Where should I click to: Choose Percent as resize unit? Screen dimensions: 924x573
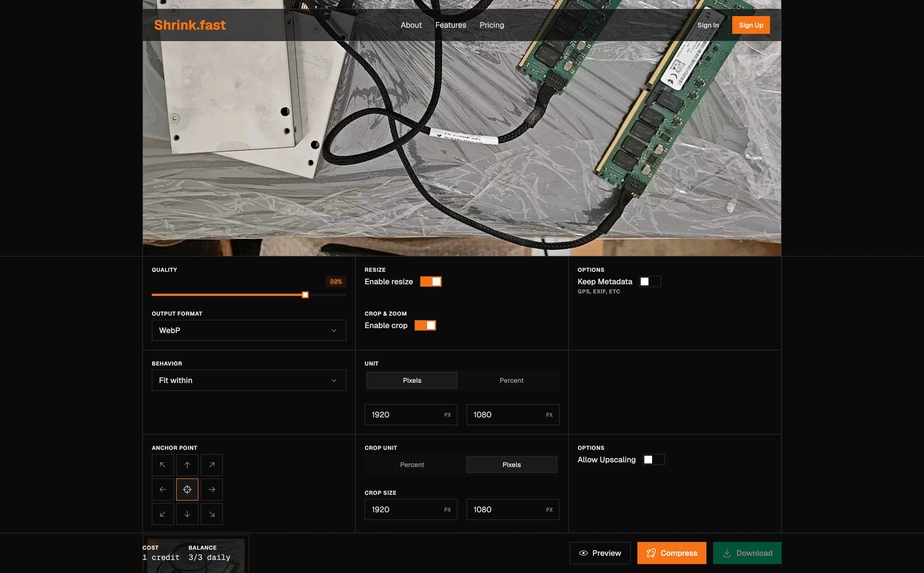tap(511, 380)
